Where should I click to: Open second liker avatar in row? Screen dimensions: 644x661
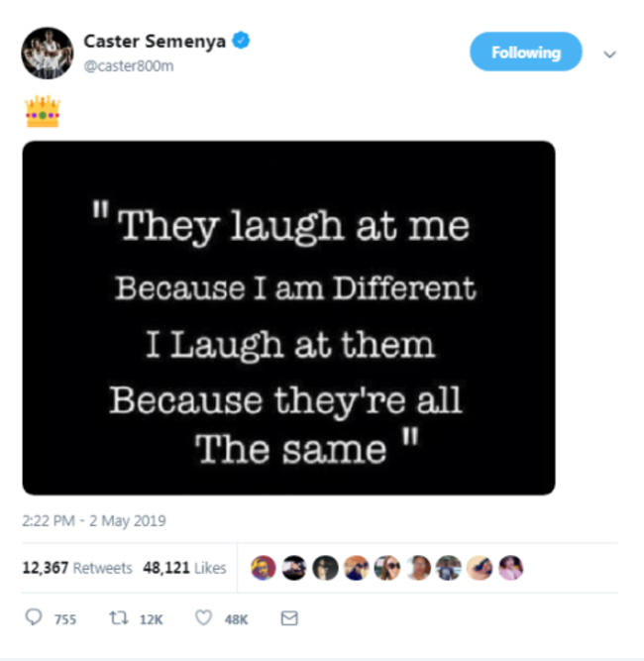pyautogui.click(x=294, y=568)
